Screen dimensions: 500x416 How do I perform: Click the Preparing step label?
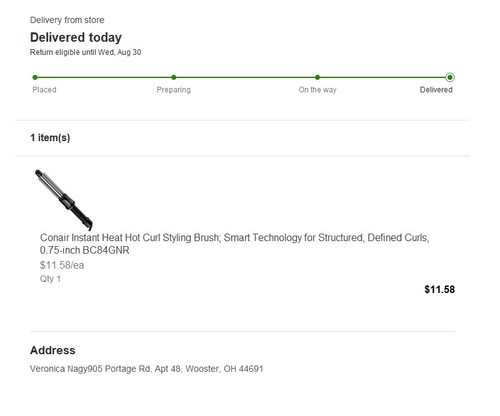tap(174, 90)
